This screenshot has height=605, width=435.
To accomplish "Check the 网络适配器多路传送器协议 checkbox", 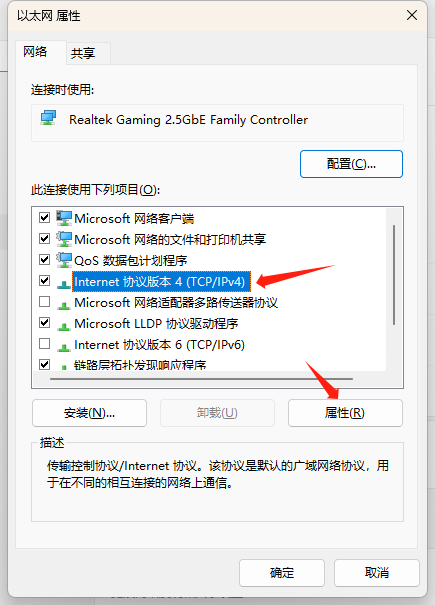I will pyautogui.click(x=45, y=301).
